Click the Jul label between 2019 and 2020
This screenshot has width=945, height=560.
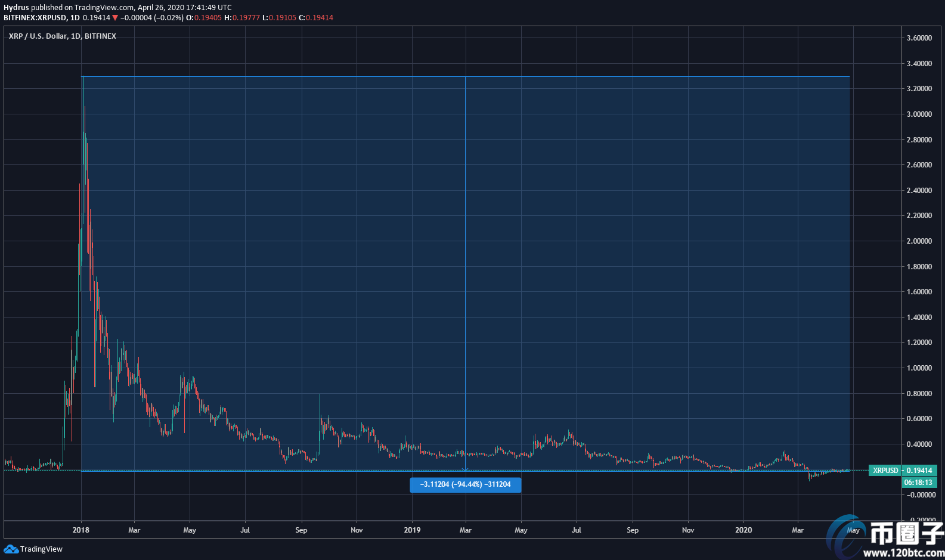pyautogui.click(x=577, y=530)
